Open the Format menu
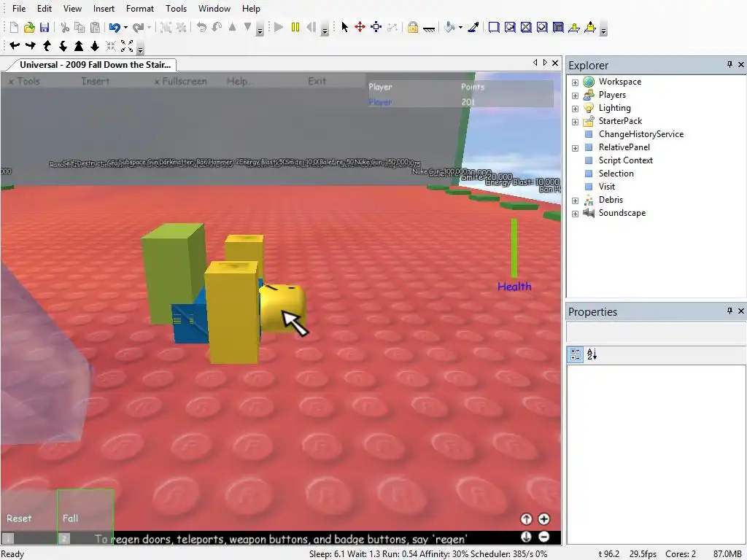747x560 pixels. point(140,9)
